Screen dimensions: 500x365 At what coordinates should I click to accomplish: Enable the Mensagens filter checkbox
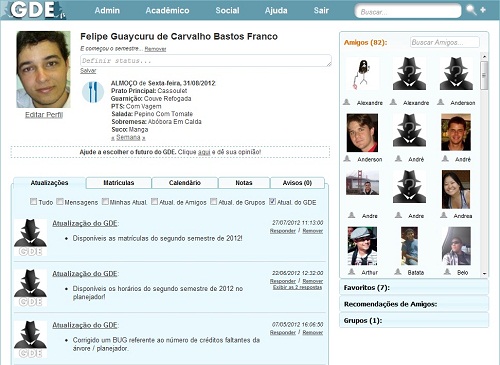60,201
